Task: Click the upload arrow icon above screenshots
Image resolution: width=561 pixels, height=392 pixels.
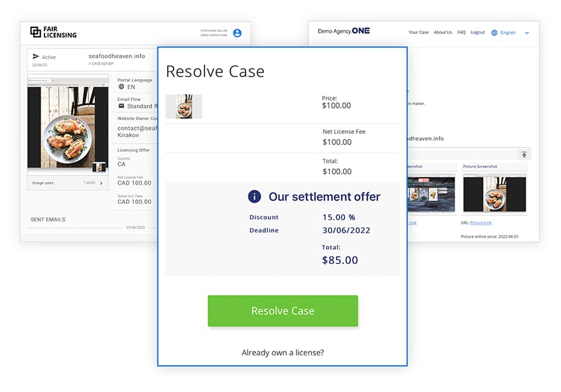Action: coord(524,154)
